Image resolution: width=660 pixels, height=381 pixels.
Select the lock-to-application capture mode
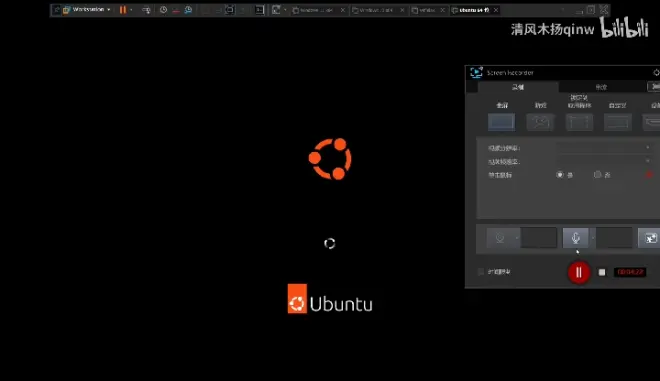(579, 122)
